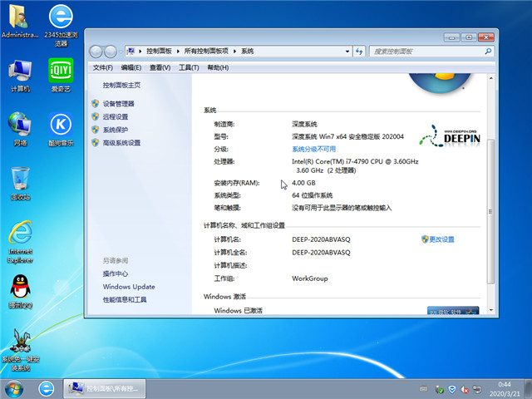Select the 64 位操作系统 text
This screenshot has height=399, width=532.
click(x=313, y=195)
